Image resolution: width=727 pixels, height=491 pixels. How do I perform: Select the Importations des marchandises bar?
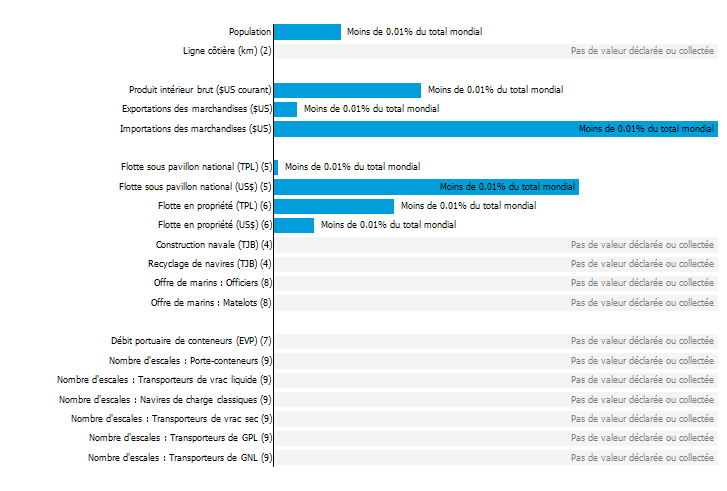coord(496,129)
